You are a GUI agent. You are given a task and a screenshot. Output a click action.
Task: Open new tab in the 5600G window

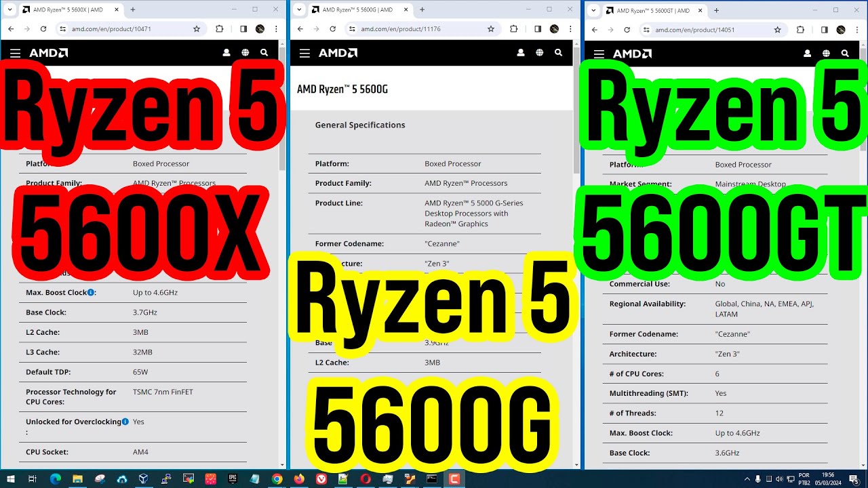coord(422,9)
